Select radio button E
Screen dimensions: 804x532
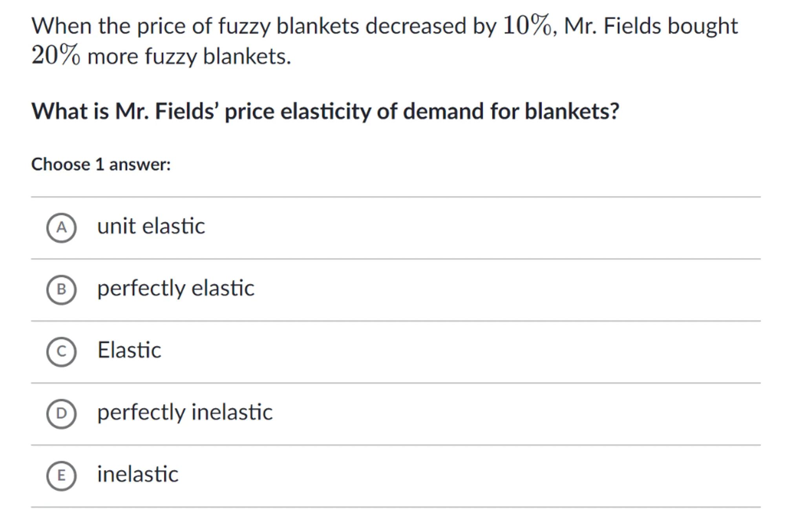pyautogui.click(x=61, y=475)
